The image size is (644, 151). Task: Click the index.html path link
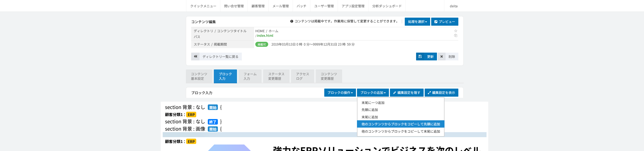(265, 36)
